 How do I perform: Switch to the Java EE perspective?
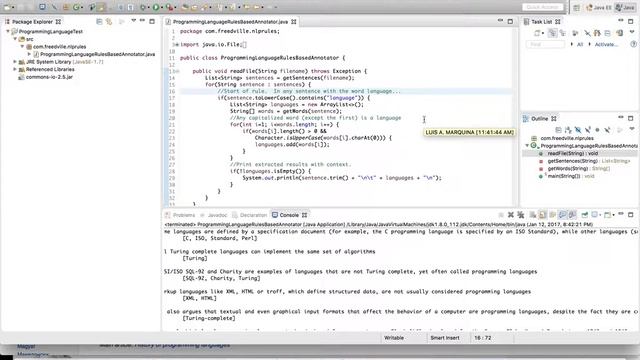point(599,7)
